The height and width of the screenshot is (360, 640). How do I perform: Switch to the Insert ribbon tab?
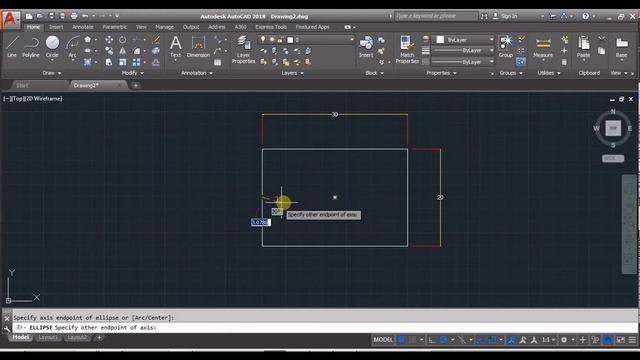56,27
